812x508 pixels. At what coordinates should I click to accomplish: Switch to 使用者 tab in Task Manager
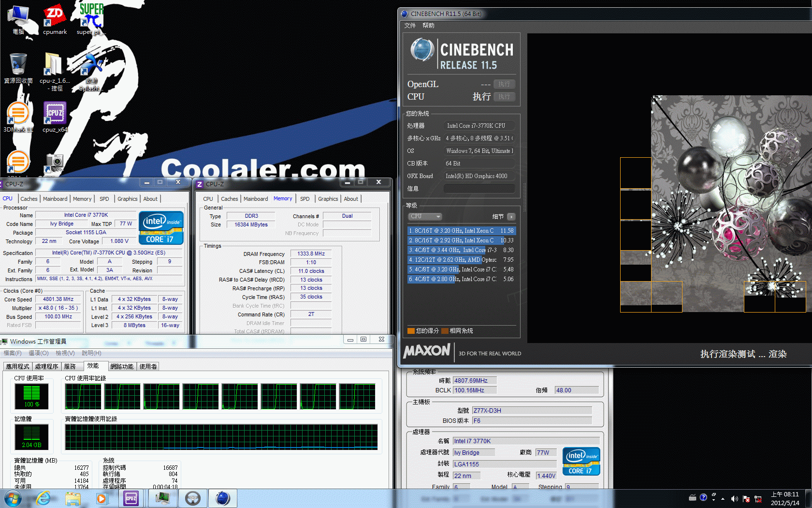[148, 367]
